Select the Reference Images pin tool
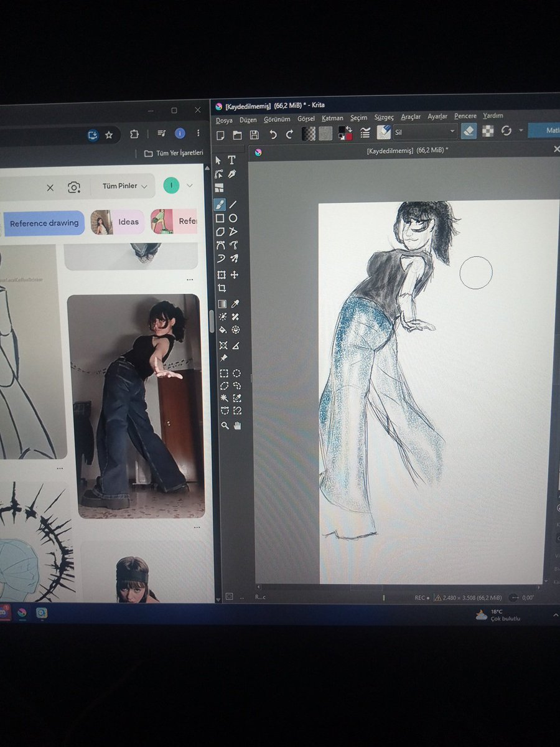 [223, 359]
